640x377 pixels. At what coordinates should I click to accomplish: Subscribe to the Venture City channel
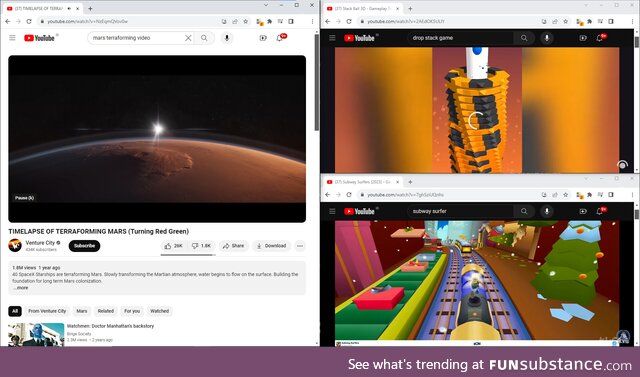(84, 246)
